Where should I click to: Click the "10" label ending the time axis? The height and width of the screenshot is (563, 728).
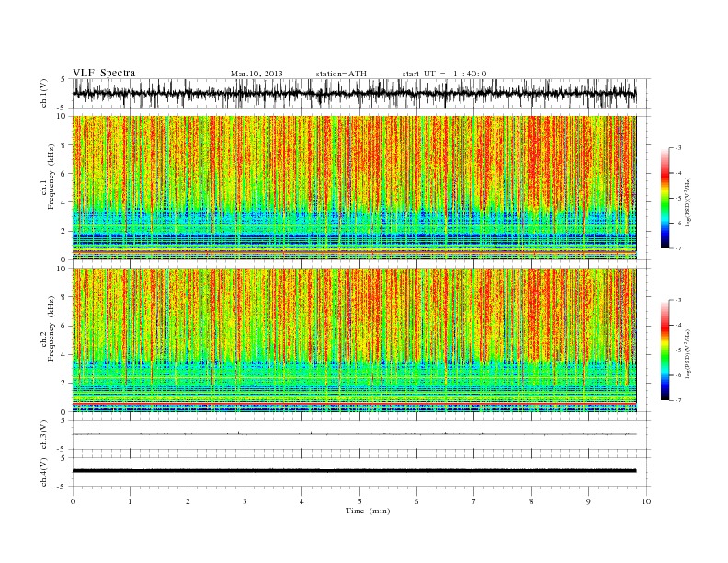[x=646, y=501]
